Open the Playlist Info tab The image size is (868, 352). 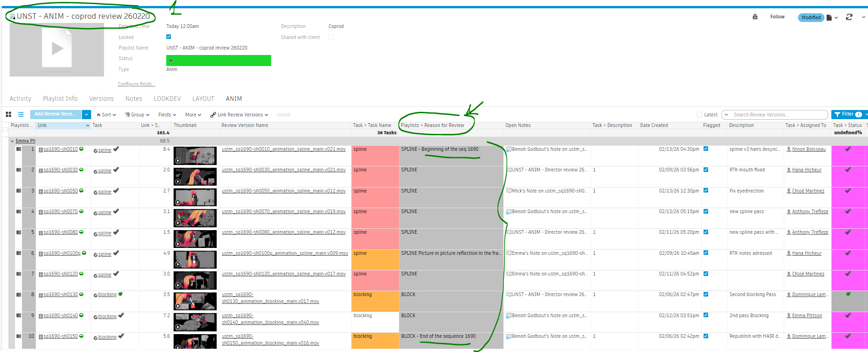[x=60, y=99]
